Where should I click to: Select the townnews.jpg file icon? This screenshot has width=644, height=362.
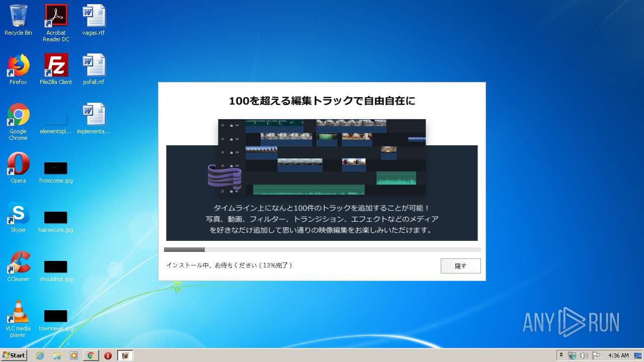pos(56,320)
